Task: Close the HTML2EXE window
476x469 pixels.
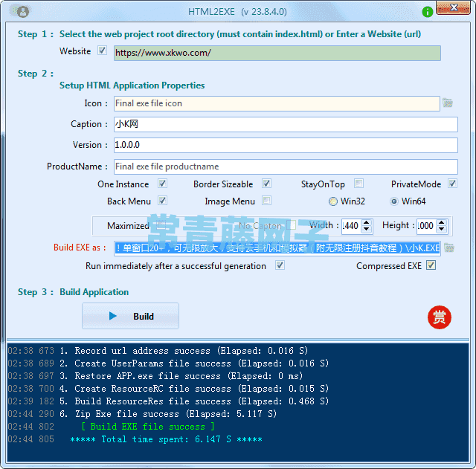Action: (453, 7)
